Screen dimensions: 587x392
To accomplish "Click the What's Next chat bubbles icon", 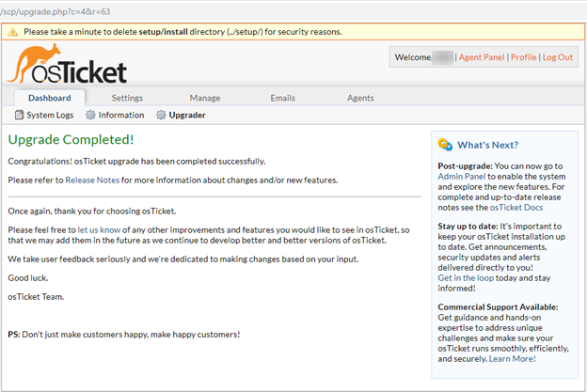I will tap(445, 145).
